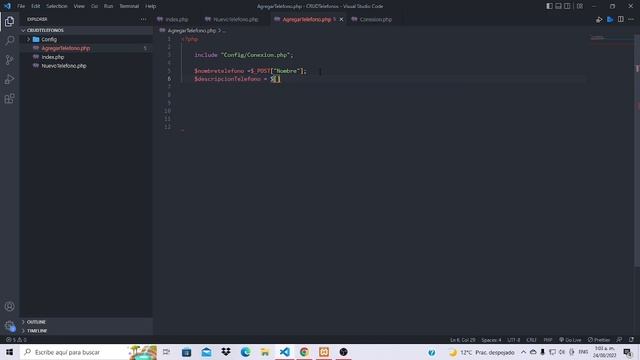The image size is (640, 360).
Task: Click the VS Code logo icon in title bar
Action: tap(7, 6)
